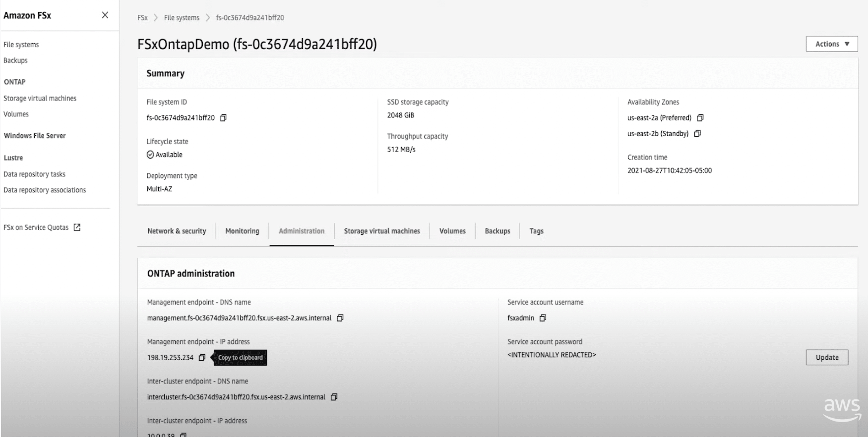Open the Storage virtual machines tab
Image resolution: width=868 pixels, height=437 pixels.
point(382,231)
